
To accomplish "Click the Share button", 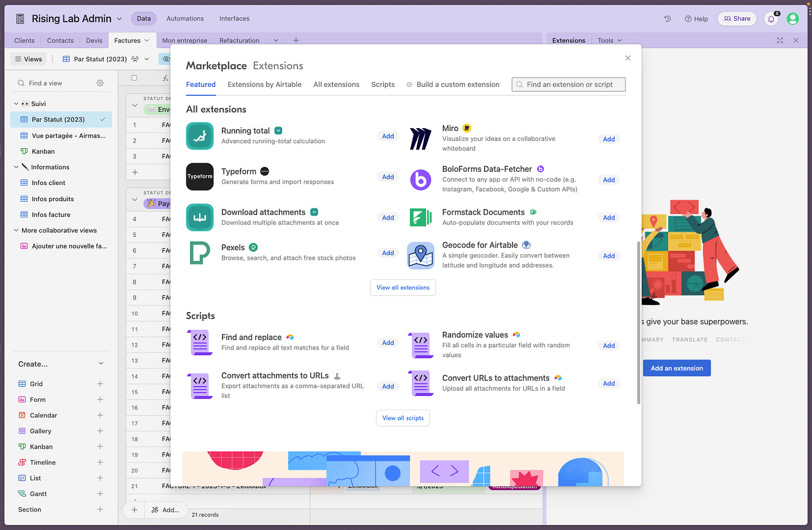I will pyautogui.click(x=737, y=18).
